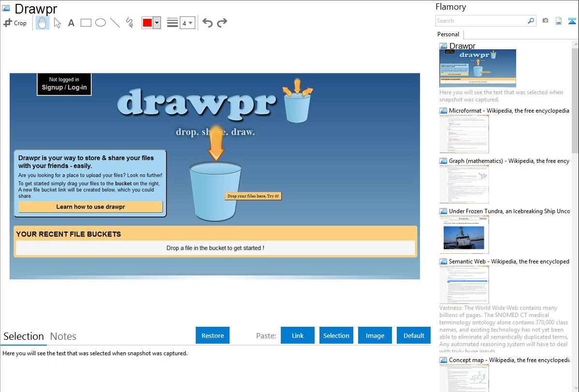Click the Restore button
This screenshot has height=392, width=579.
tap(213, 335)
